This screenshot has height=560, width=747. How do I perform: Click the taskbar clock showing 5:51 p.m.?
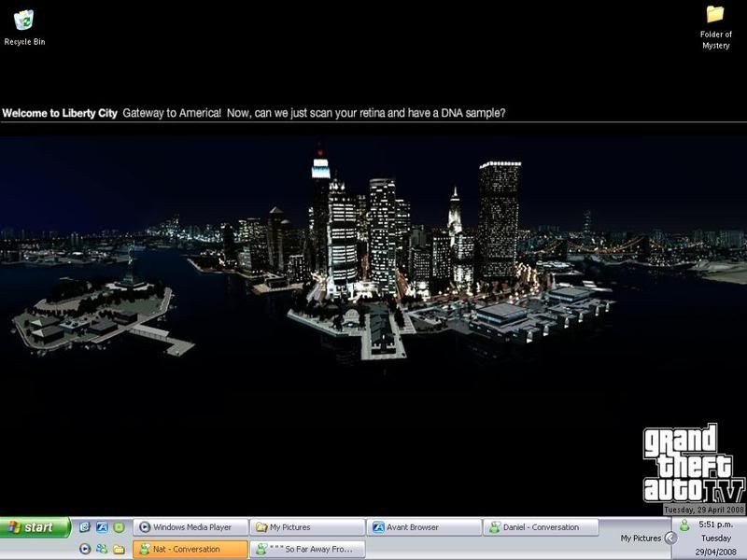point(715,525)
